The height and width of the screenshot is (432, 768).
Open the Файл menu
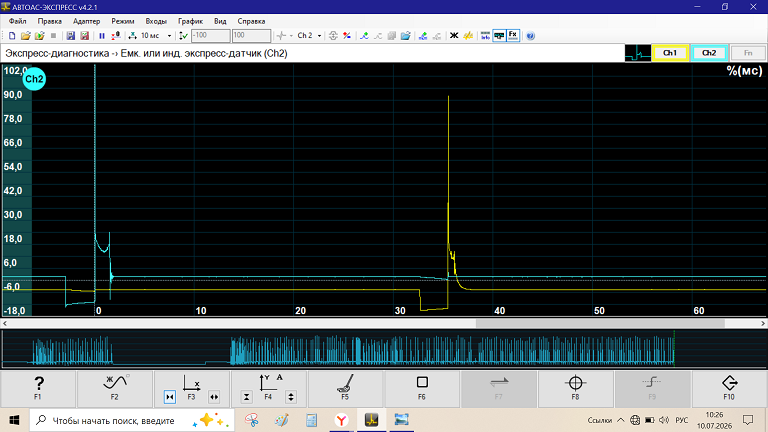pos(18,21)
